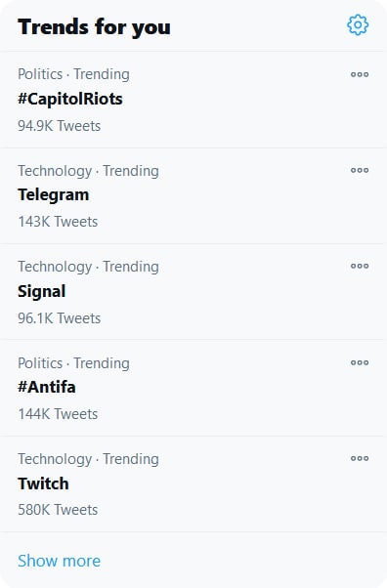Click the 144K Tweets count

pos(58,414)
